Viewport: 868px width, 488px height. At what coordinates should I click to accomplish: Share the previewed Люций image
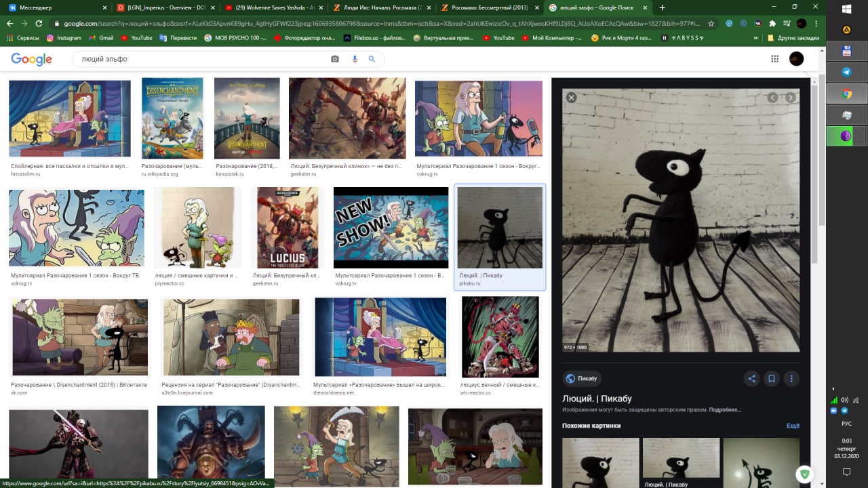point(751,379)
